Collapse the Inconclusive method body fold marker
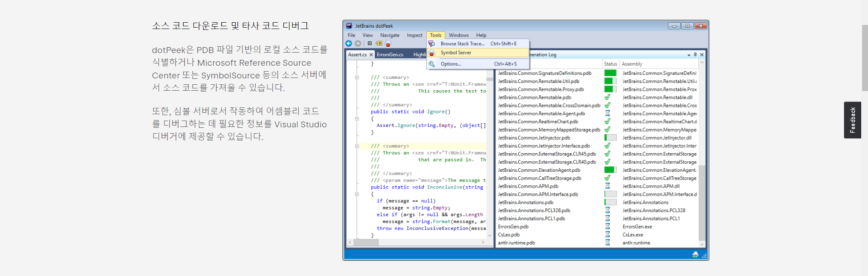 [x=357, y=194]
